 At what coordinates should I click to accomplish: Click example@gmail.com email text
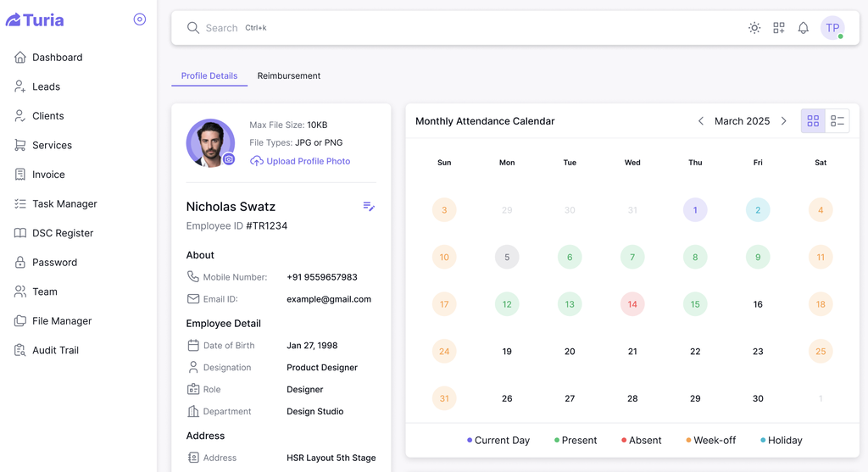[x=329, y=299]
